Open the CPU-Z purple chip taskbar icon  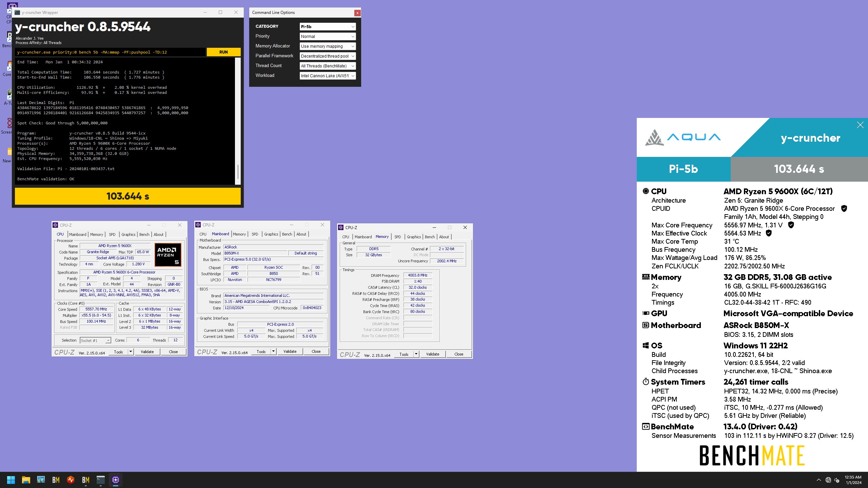116,480
